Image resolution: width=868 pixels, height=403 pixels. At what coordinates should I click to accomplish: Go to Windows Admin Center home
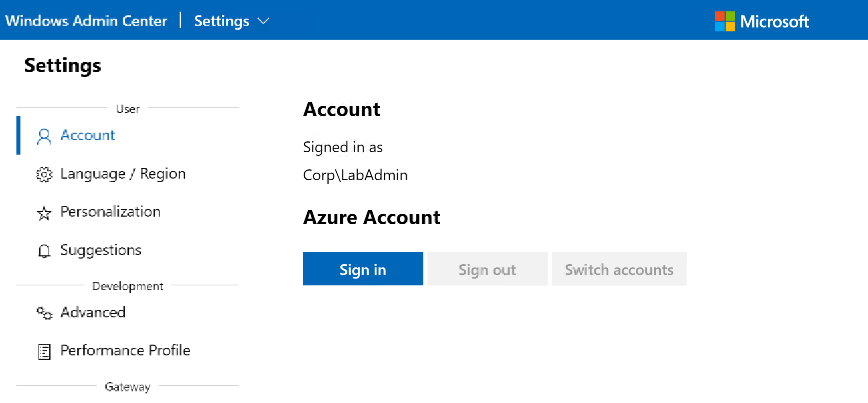pos(86,21)
